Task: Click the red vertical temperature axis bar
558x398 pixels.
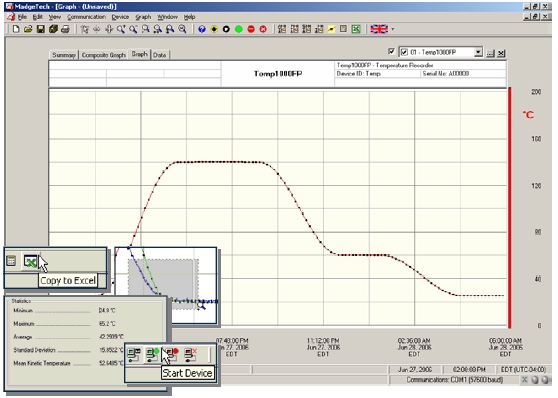Action: 510,208
